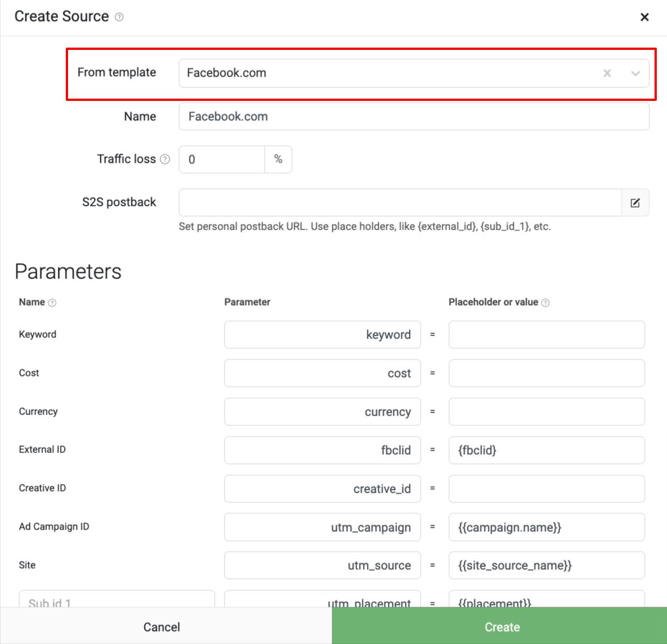Viewport: 667px width, 644px height.
Task: Click into the S2S postback URL field
Action: [x=400, y=203]
